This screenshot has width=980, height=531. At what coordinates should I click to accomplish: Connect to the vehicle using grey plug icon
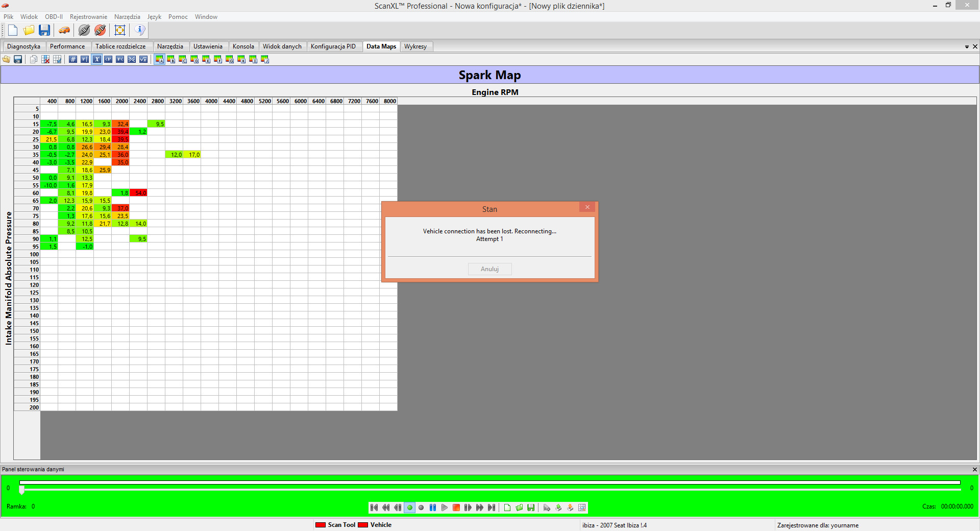point(84,30)
